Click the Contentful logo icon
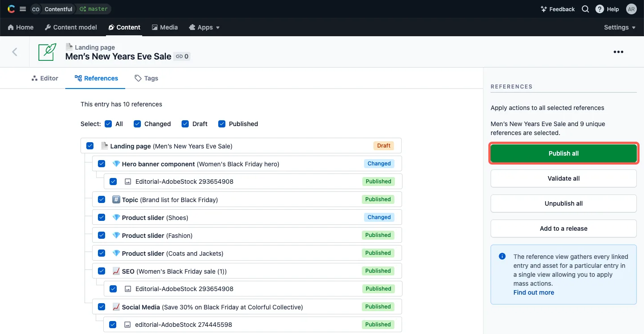 coord(11,9)
